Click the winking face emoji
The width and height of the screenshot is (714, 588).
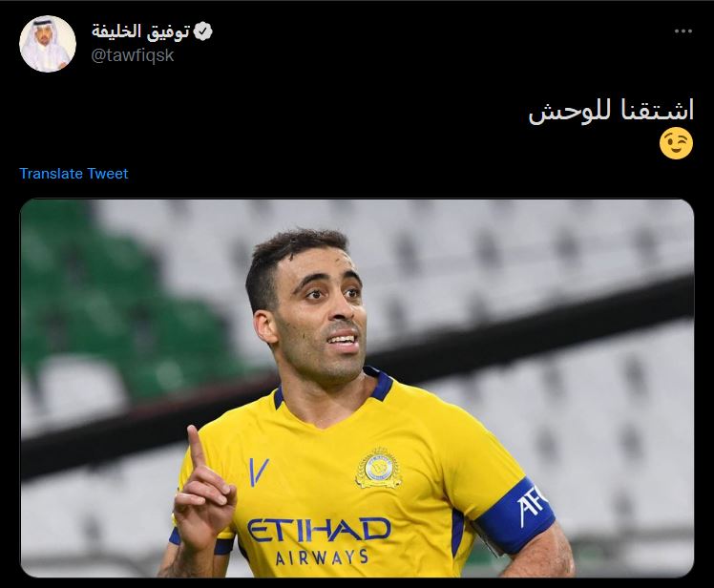[x=676, y=144]
